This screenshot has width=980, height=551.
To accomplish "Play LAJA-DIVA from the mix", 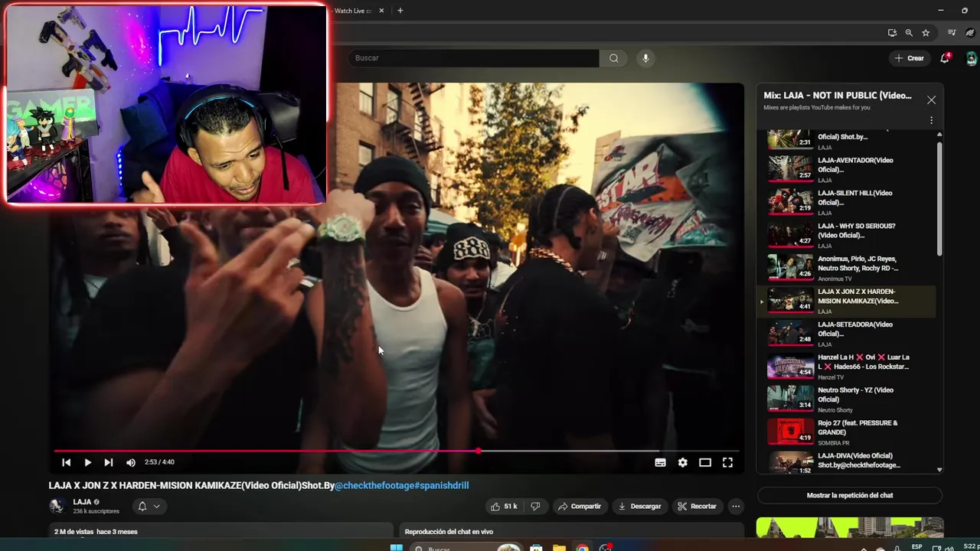I will tap(846, 462).
